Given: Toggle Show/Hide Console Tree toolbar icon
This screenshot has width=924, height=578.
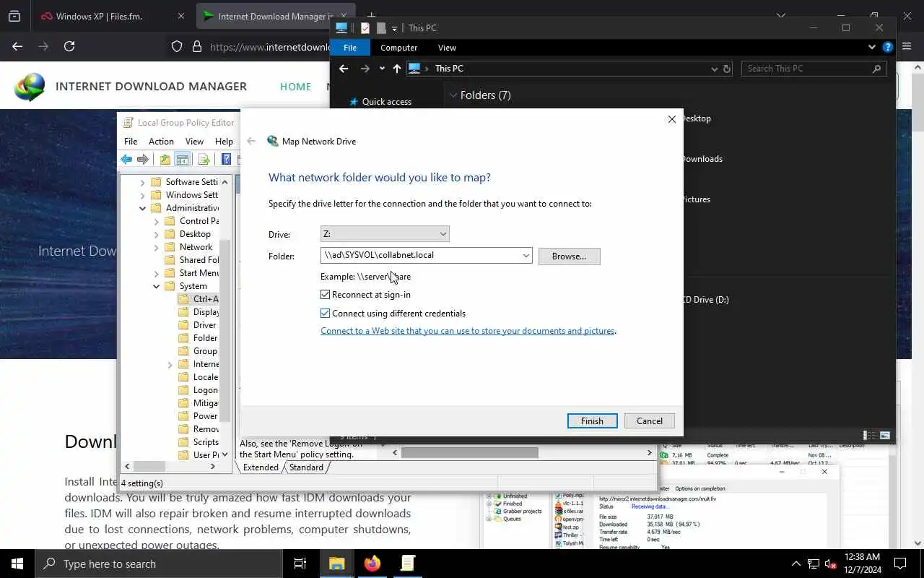Looking at the screenshot, I should (x=183, y=160).
